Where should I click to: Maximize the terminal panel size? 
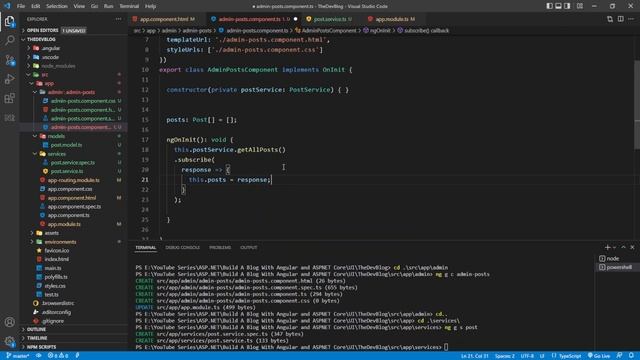click(623, 247)
